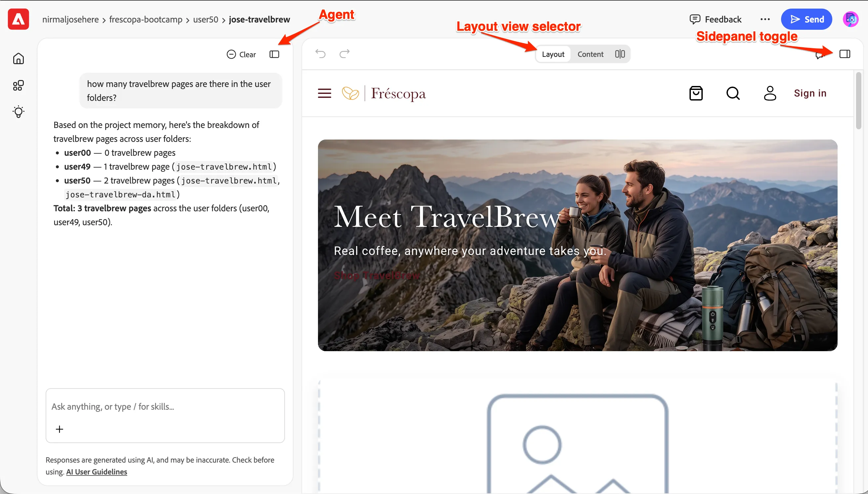Click the Total: 3 travelbrew pages text
Viewport: 868px width, 494px height.
102,208
